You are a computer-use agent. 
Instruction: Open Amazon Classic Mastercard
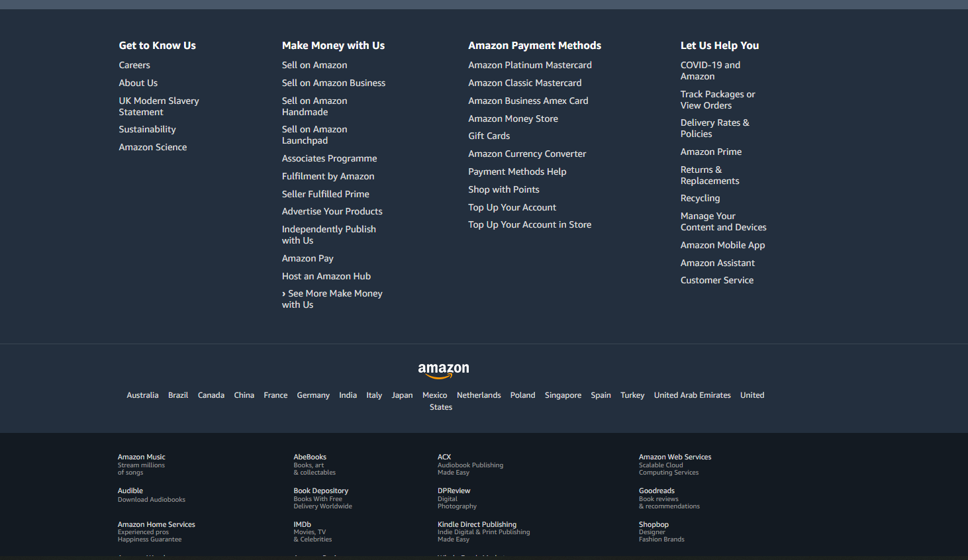pos(525,83)
